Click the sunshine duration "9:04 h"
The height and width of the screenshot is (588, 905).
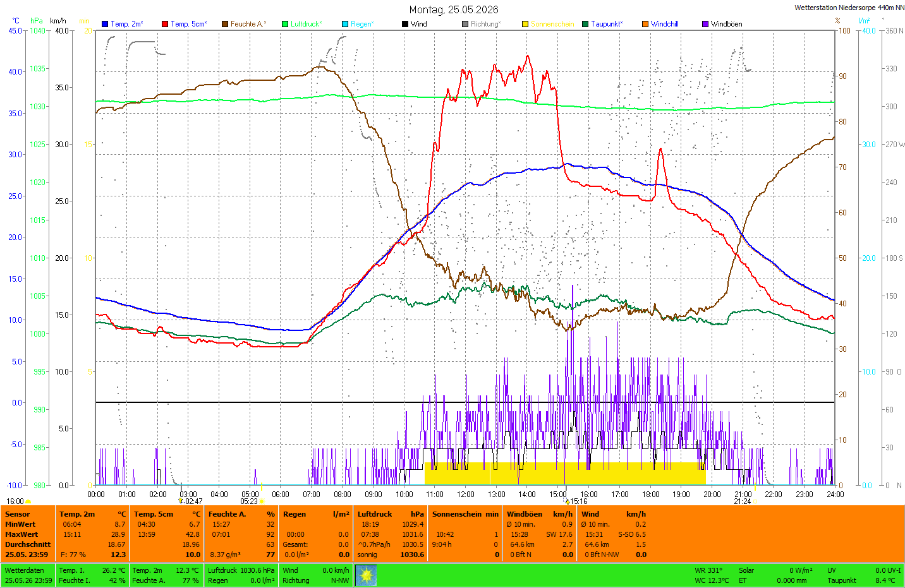pyautogui.click(x=442, y=544)
